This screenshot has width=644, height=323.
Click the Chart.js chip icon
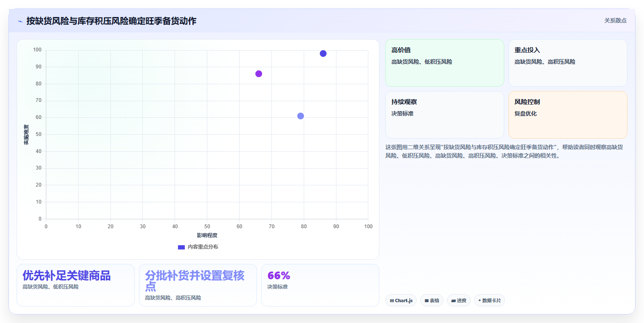click(x=392, y=301)
